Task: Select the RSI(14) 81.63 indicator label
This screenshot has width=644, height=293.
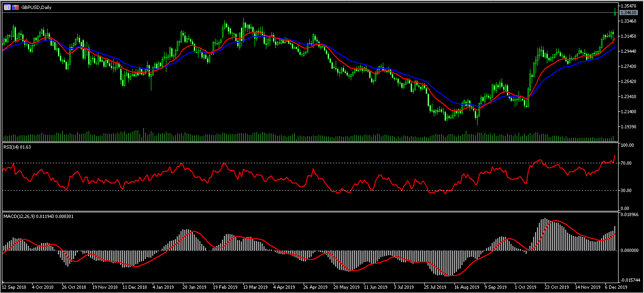Action: tap(17, 148)
